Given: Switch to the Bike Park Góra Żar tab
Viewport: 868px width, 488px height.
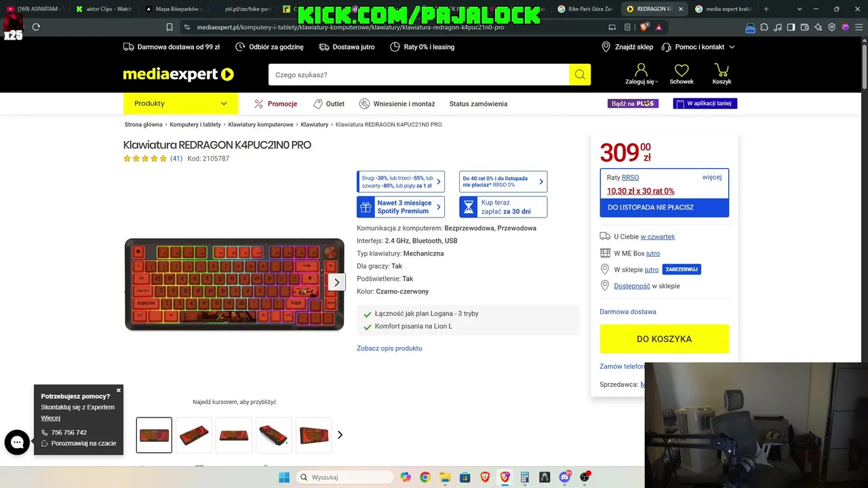Looking at the screenshot, I should (585, 9).
